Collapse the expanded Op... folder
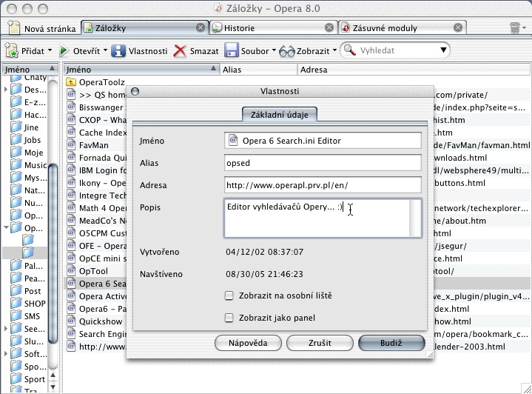532x394 pixels. (6, 227)
